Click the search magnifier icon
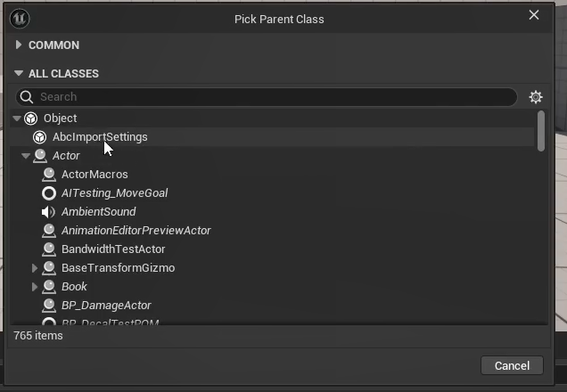Image resolution: width=567 pixels, height=392 pixels. pos(27,97)
